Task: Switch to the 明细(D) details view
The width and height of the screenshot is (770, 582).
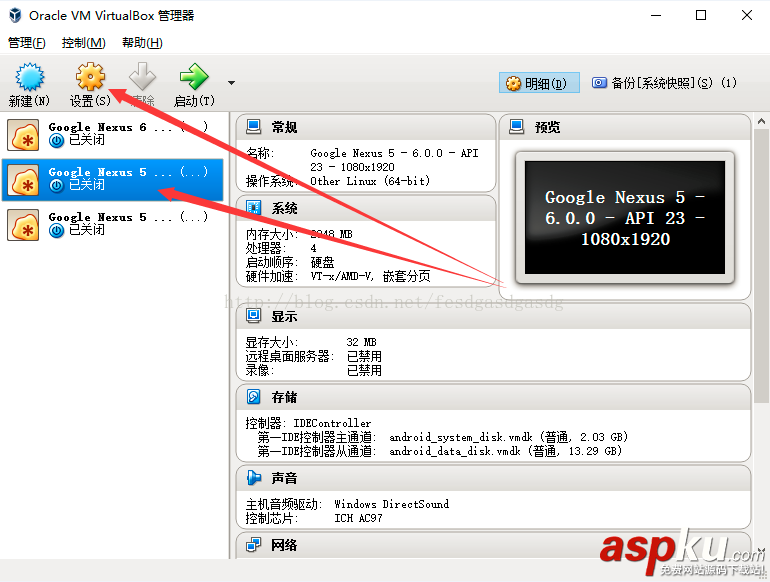Action: [539, 83]
